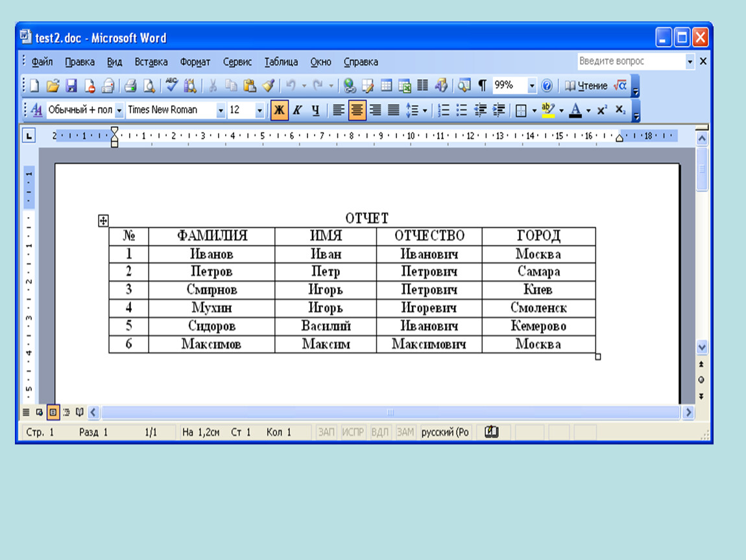Run the spelling and grammar check

pos(171,86)
